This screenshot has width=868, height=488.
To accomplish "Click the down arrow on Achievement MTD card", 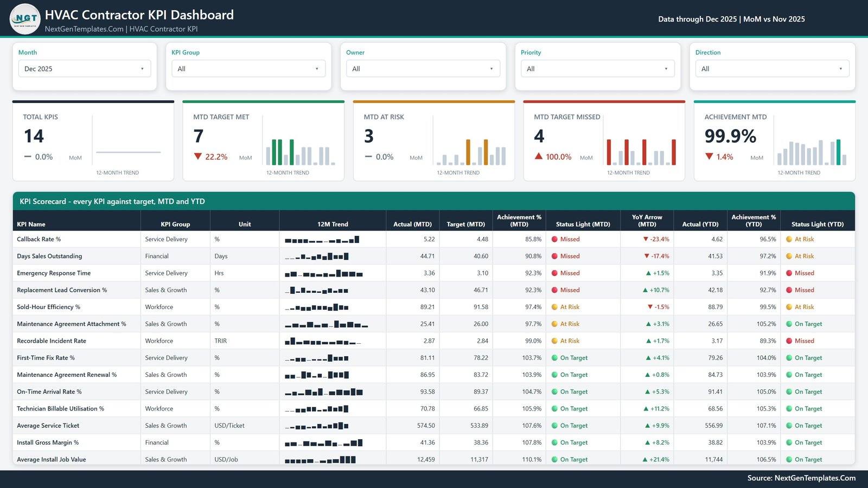I will (709, 157).
